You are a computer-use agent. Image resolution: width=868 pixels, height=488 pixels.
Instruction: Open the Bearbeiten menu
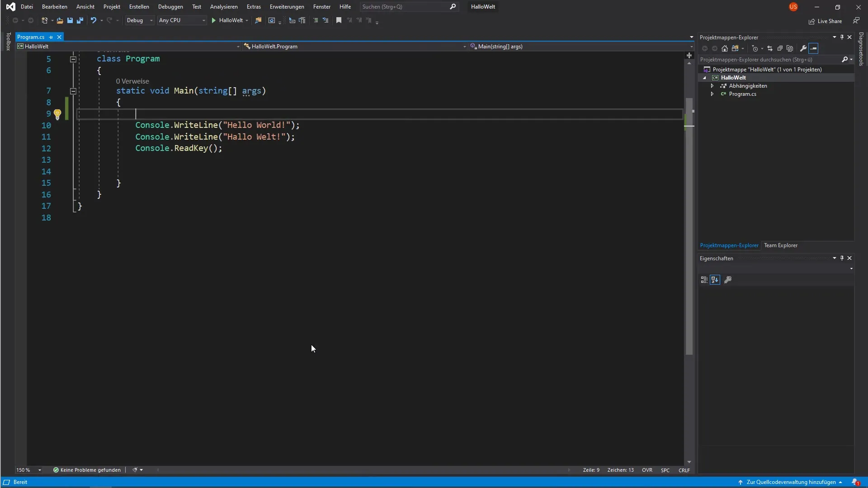click(55, 7)
